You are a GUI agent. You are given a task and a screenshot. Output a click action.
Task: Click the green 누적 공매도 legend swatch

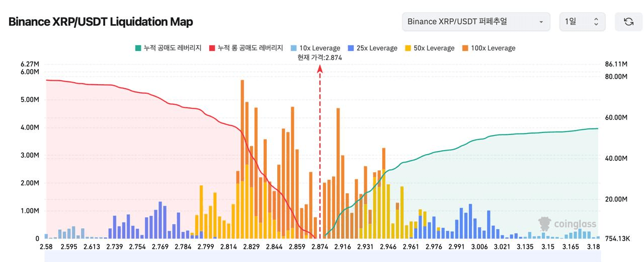(x=137, y=48)
